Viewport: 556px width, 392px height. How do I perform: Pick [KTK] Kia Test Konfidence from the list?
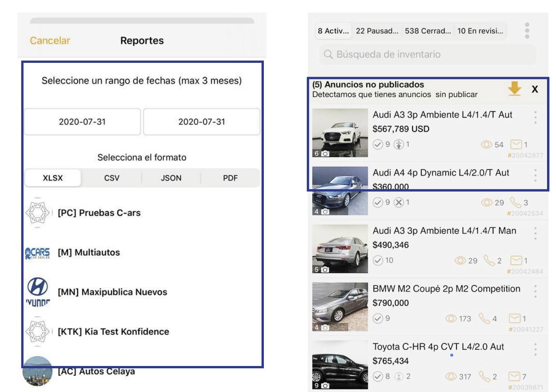pos(142,331)
